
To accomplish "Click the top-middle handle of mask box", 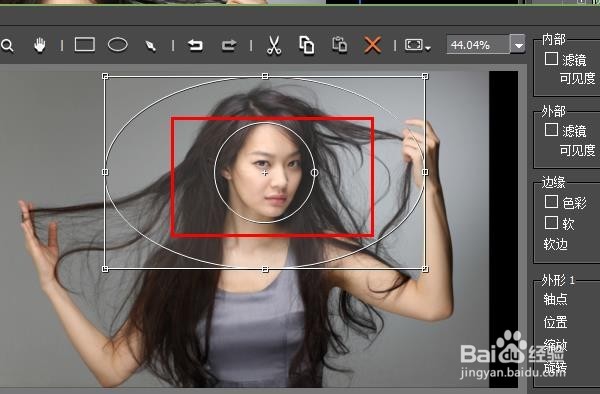I will click(x=265, y=77).
